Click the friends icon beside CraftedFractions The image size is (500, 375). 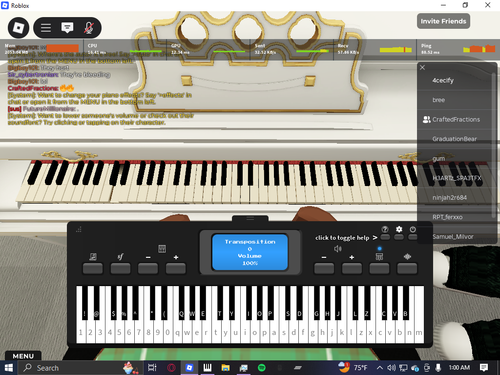click(426, 119)
